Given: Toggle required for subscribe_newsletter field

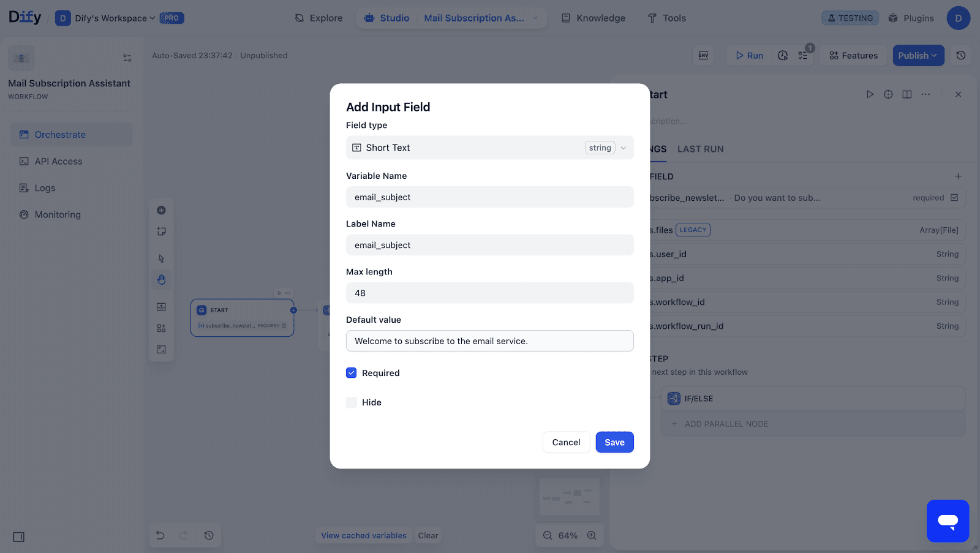Looking at the screenshot, I should [954, 198].
